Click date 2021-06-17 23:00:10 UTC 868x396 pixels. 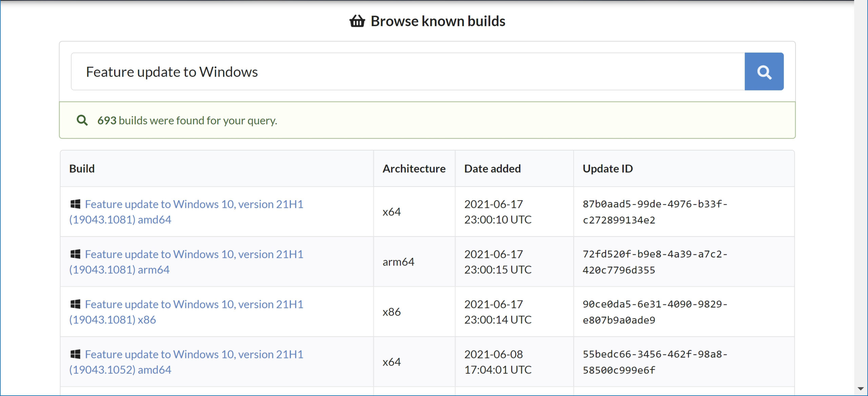click(x=498, y=212)
